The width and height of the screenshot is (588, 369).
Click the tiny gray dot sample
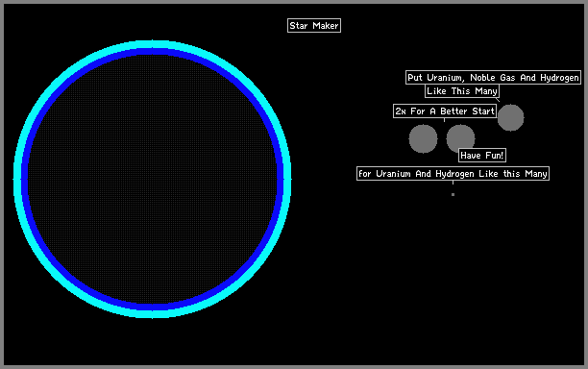pos(453,195)
